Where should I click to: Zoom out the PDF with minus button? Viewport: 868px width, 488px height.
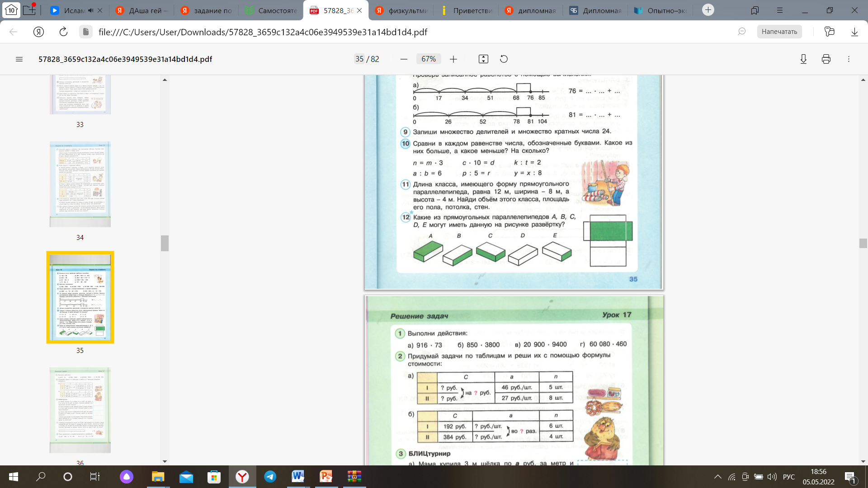pos(404,59)
